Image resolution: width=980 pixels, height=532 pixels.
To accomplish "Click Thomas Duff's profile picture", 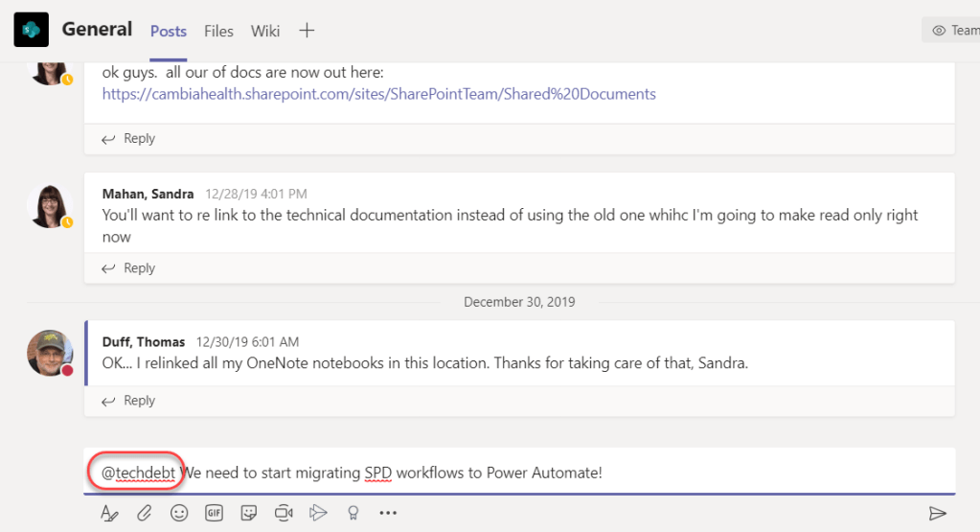I will (50, 353).
